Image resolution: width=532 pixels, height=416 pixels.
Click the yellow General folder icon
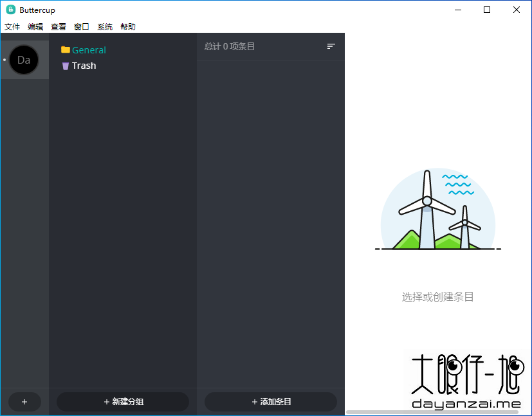66,50
